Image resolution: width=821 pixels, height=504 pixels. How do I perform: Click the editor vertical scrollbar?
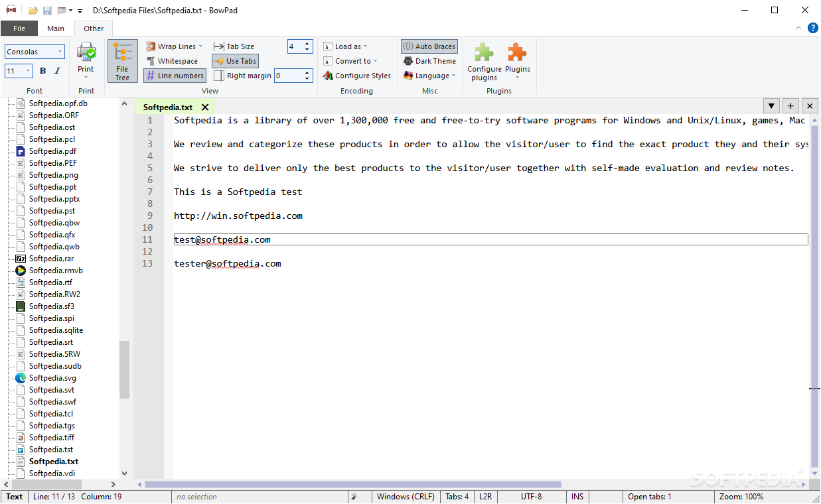(x=814, y=295)
